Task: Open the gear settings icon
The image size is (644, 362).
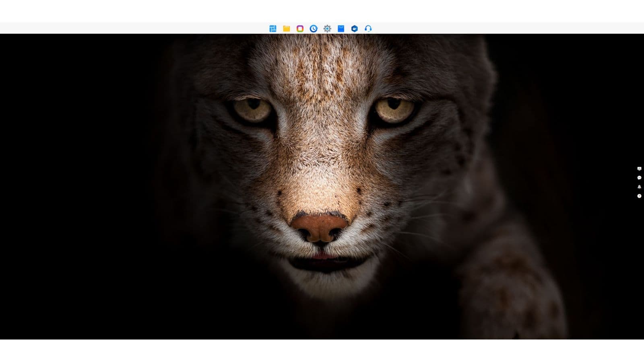Action: tap(327, 29)
